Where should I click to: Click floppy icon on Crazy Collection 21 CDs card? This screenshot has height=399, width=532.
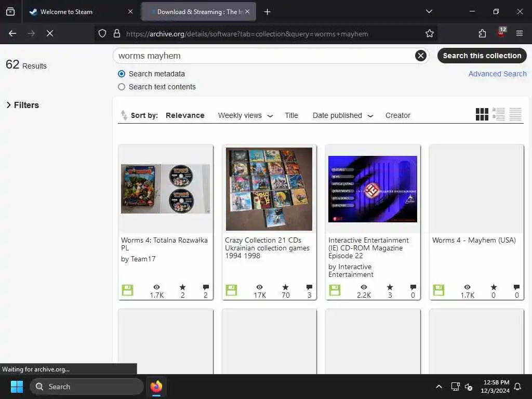(x=231, y=290)
